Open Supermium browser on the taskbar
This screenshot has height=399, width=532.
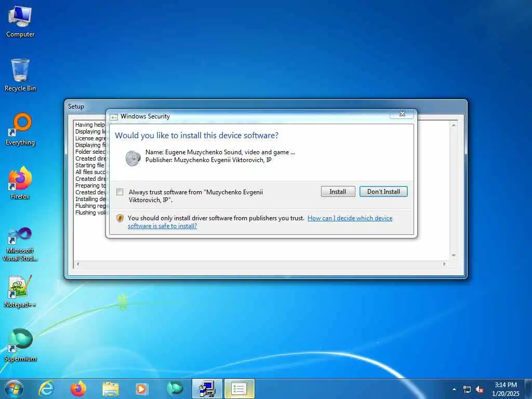(175, 389)
